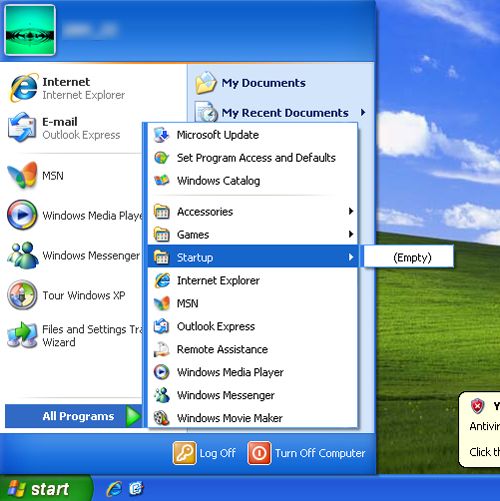Click the Internet Explorer icon in pinned list
The image size is (500, 501).
[x=23, y=88]
